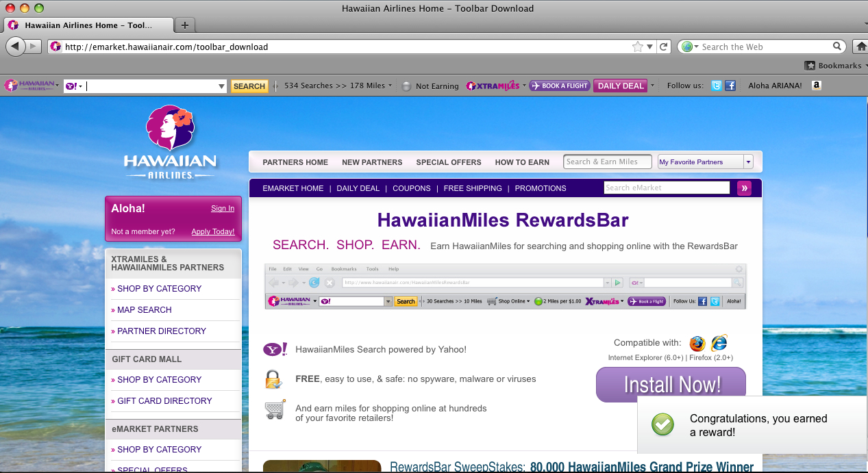Click the Hawaiian Airlines logo in the RewardsBar
This screenshot has height=473, width=868.
click(x=29, y=86)
